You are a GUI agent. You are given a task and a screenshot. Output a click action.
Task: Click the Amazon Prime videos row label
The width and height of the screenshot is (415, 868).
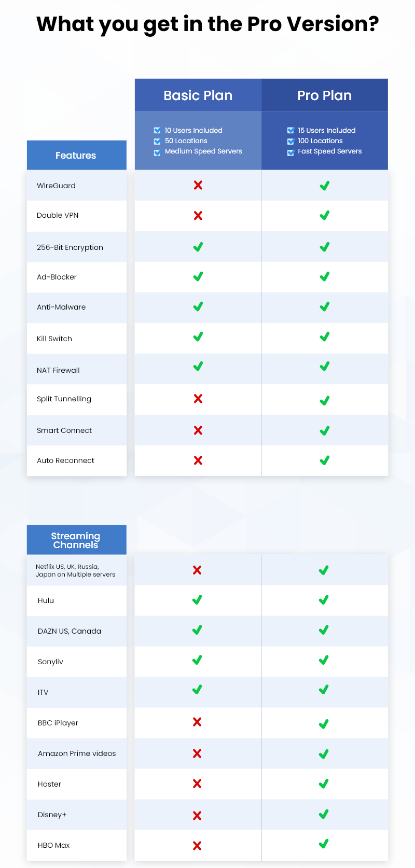(77, 753)
